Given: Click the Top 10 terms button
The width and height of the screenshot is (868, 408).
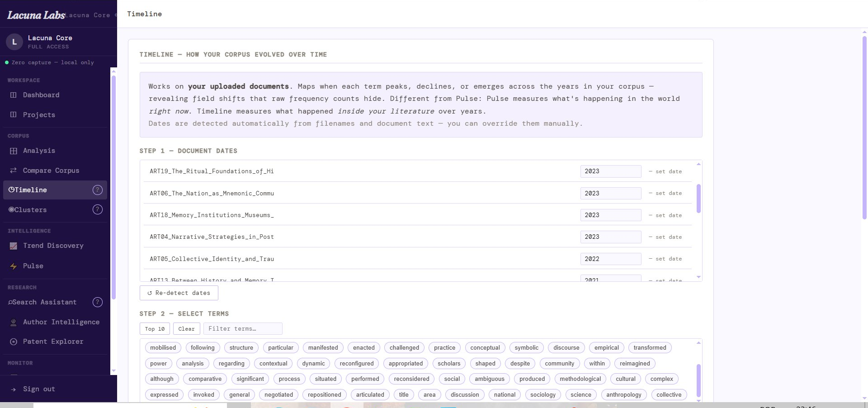Looking at the screenshot, I should tap(155, 329).
